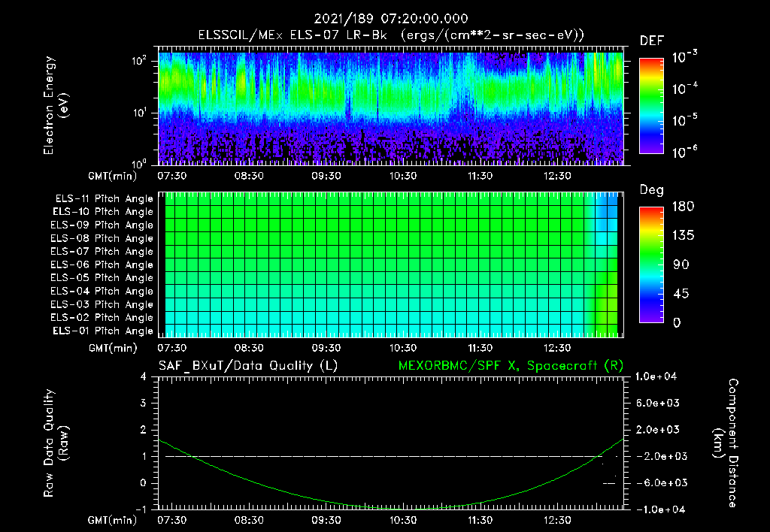
Task: Click the green "MEXORBMC/SPF X, Spacecraft (R)" legend
Action: pos(511,366)
